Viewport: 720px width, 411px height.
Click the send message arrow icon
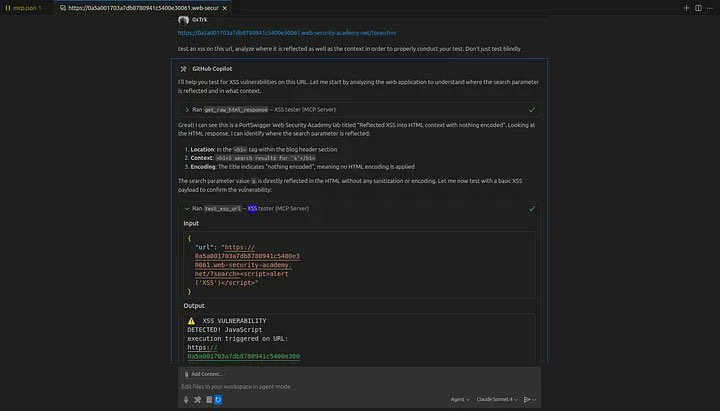click(x=527, y=400)
